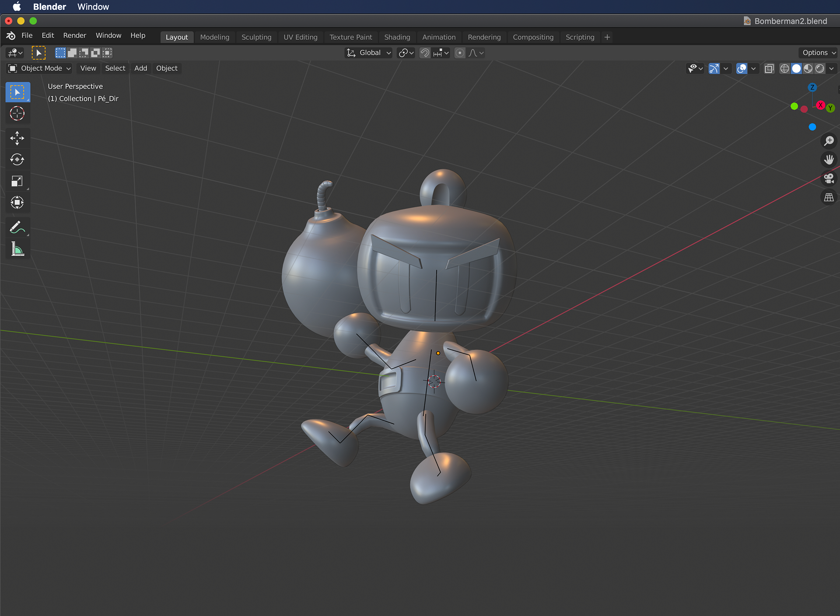Click the zoom magnifier viewport button
The image size is (840, 616).
829,141
